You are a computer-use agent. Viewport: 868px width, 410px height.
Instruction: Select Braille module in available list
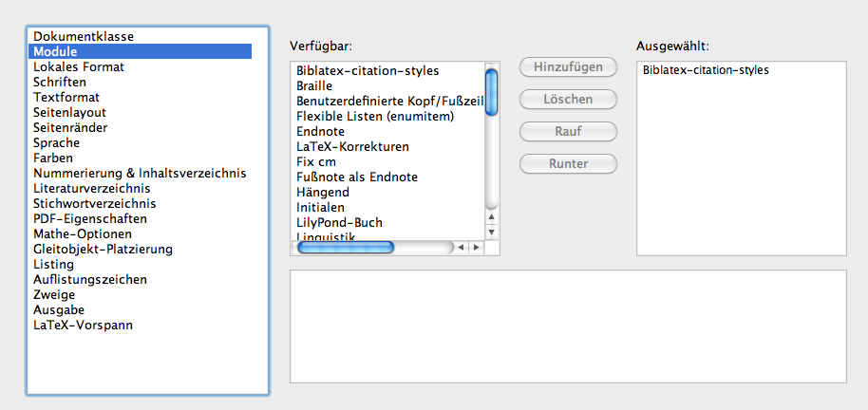[387, 86]
